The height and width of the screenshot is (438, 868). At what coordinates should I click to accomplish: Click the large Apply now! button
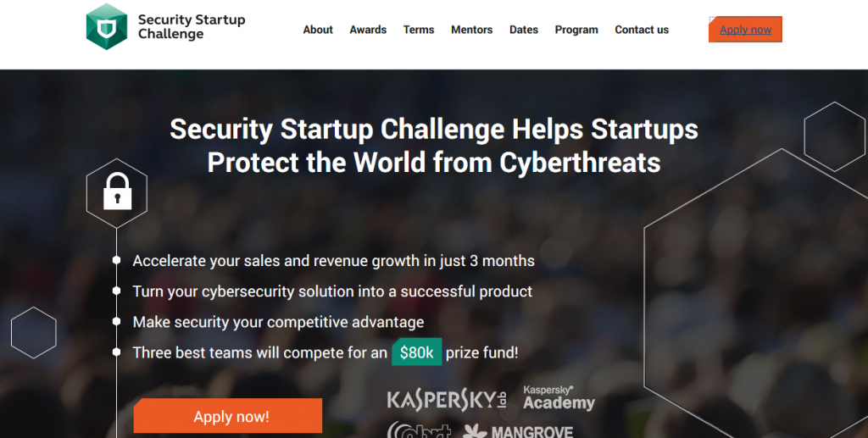point(228,416)
